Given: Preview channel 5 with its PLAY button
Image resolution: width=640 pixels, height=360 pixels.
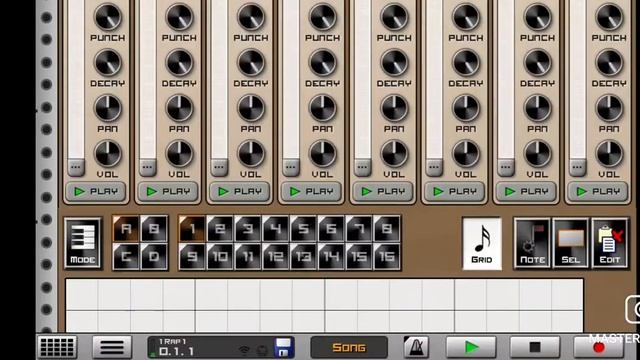Looking at the screenshot, I should 383,191.
